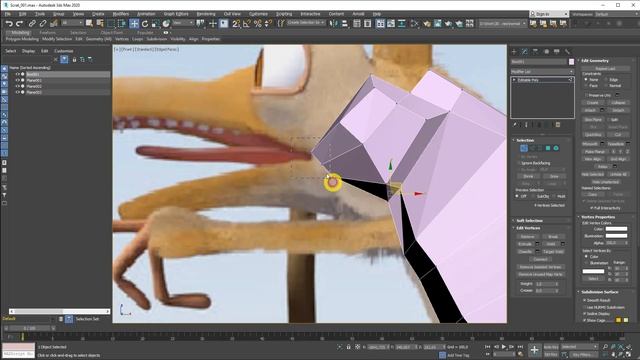Select the Unlink Selection tool
Viewport: 640px width, 360px height.
pyautogui.click(x=42, y=24)
